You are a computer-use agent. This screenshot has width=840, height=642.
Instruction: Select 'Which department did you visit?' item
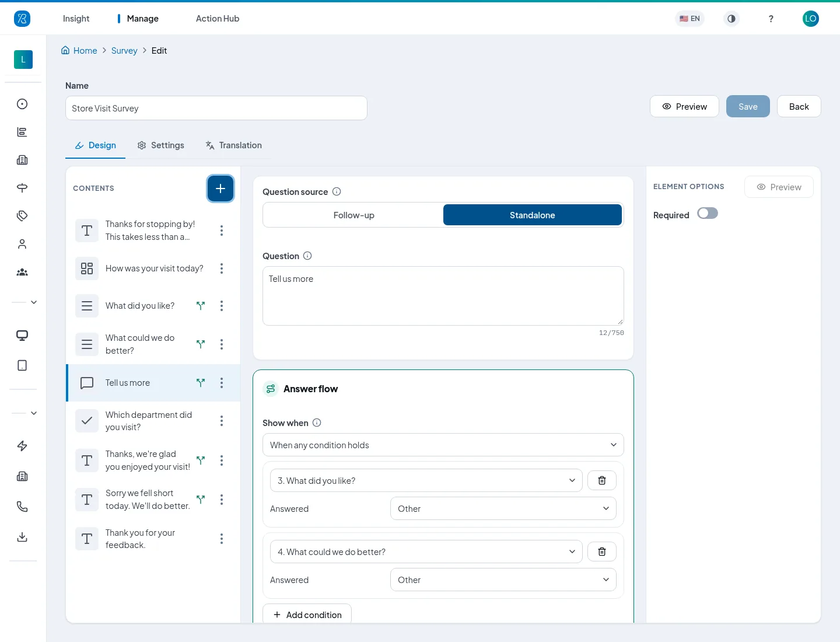[153, 421]
